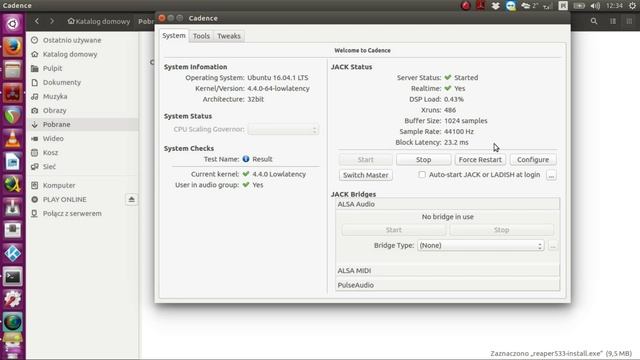Collapse the ALSA Audio bridge section
Image resolution: width=640 pixels, height=360 pixels.
pyautogui.click(x=447, y=204)
